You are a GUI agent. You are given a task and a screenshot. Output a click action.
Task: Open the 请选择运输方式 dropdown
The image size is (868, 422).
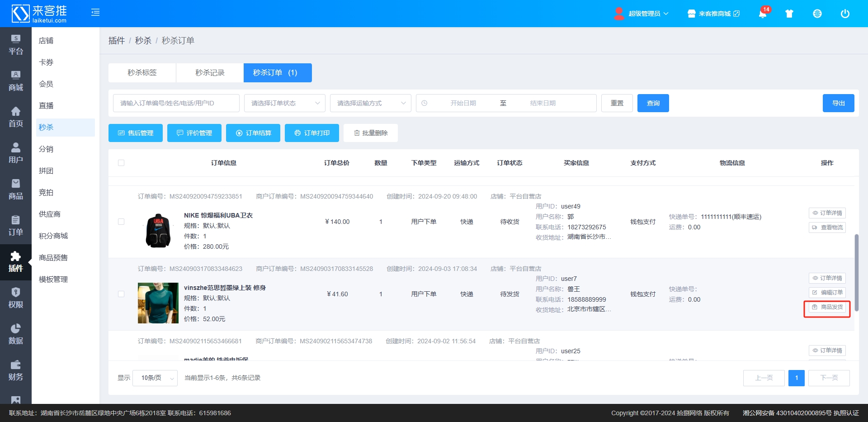point(370,103)
